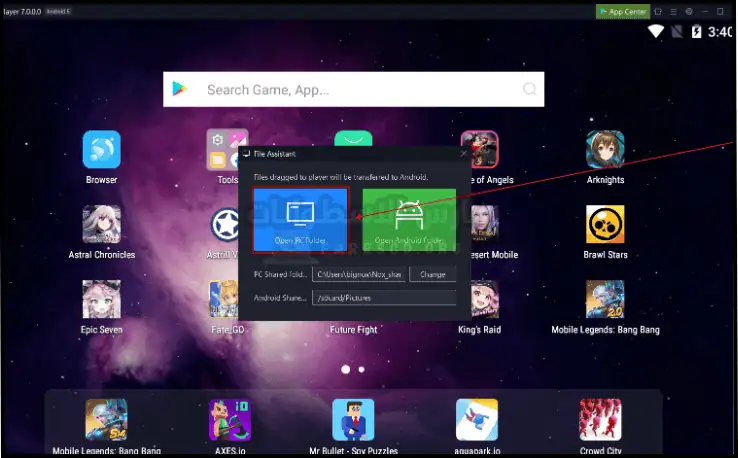Click the theme (shirt) icon in title bar
Image resolution: width=738 pixels, height=458 pixels.
coord(657,11)
